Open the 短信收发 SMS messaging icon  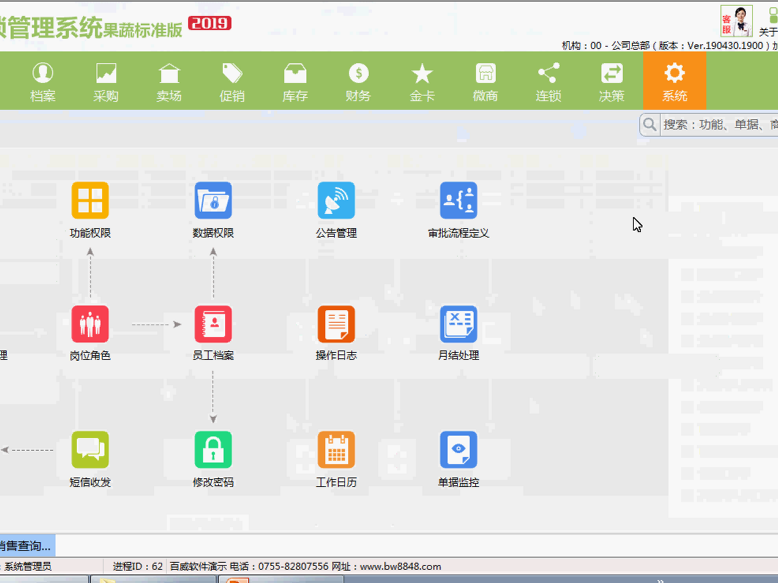(90, 450)
